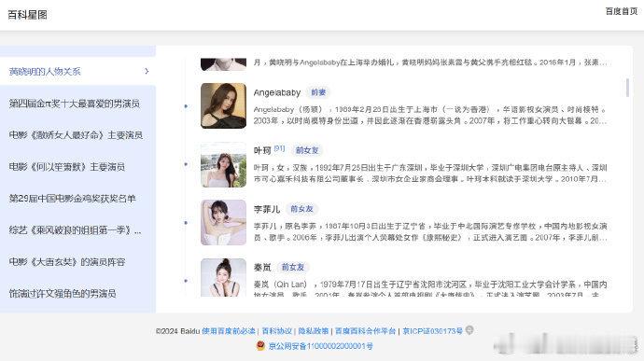Click the ©2024 Baidu copyright text

[177, 331]
